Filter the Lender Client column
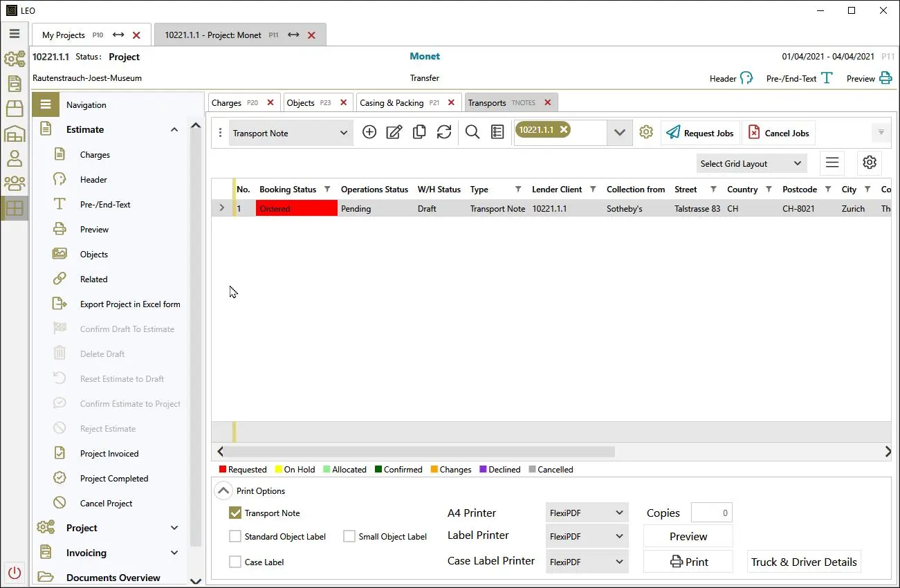900x588 pixels. 593,190
